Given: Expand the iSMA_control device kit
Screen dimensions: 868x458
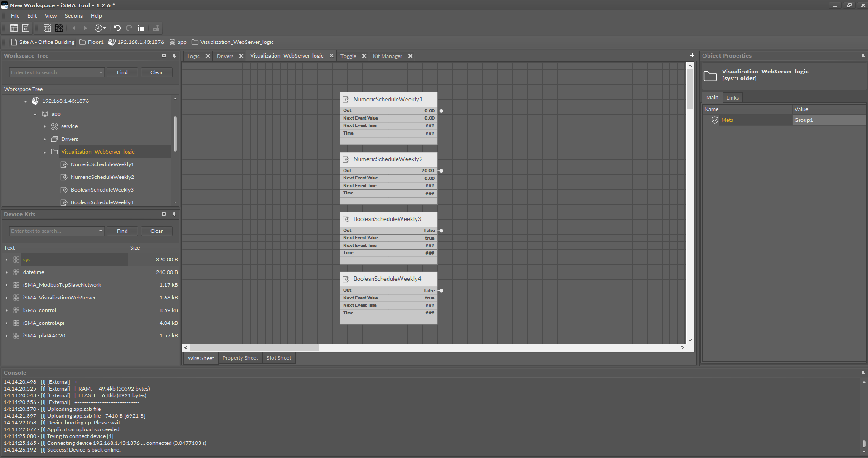Looking at the screenshot, I should point(6,310).
